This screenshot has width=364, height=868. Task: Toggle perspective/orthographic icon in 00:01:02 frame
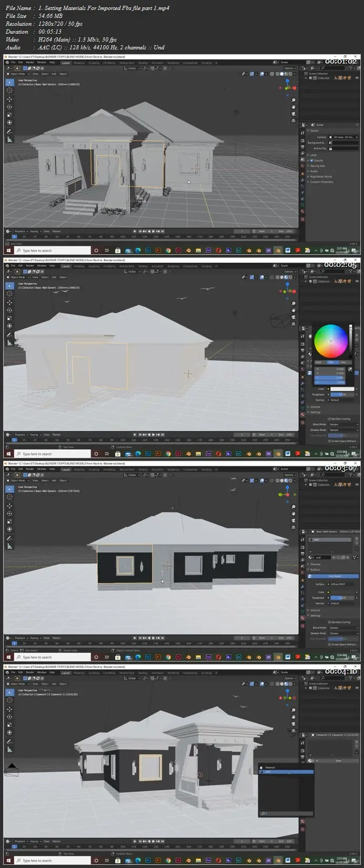pyautogui.click(x=294, y=121)
